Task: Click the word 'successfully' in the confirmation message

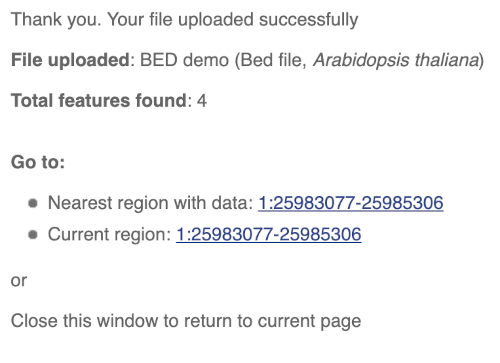Action: 308,20
